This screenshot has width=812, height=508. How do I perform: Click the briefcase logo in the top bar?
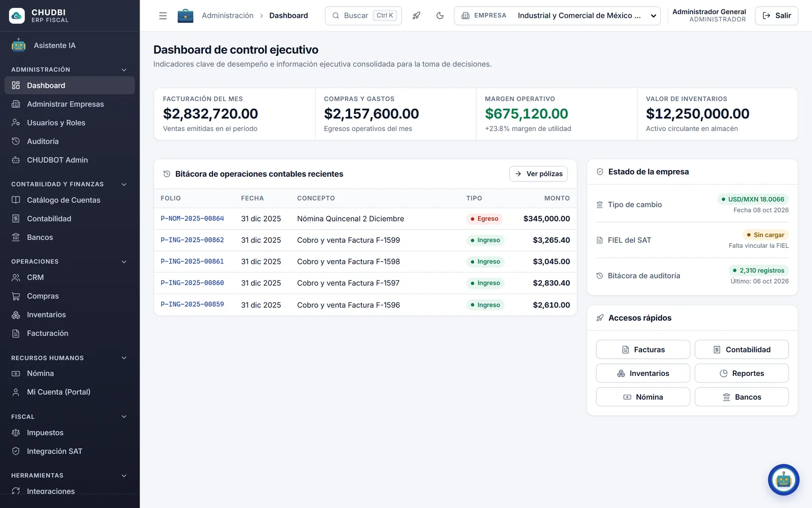pos(185,16)
